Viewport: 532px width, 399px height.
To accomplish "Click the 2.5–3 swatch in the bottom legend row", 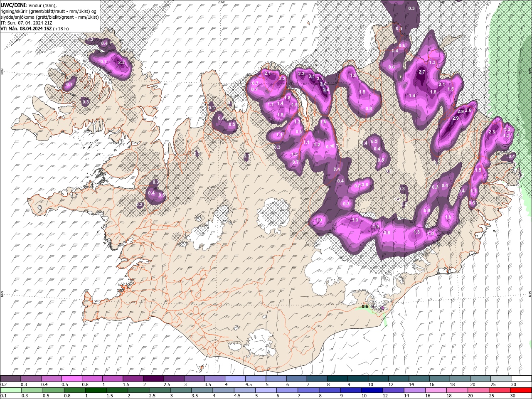I will [159, 390].
